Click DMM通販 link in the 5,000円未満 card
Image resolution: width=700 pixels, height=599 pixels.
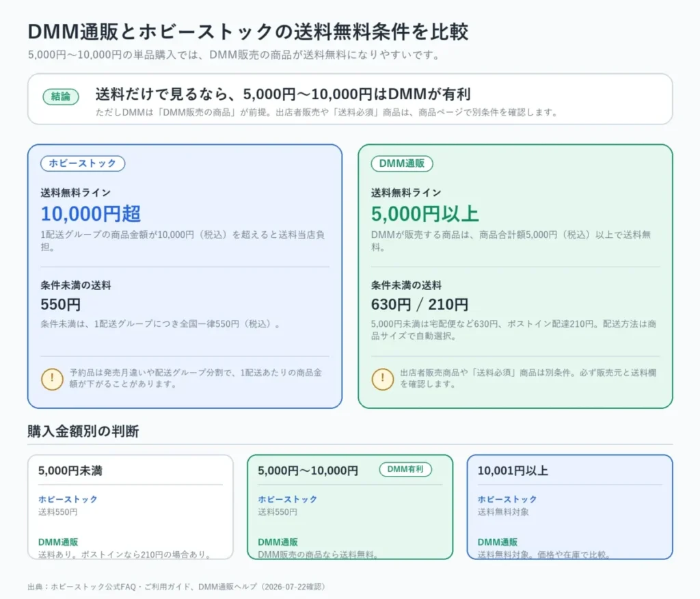click(58, 542)
